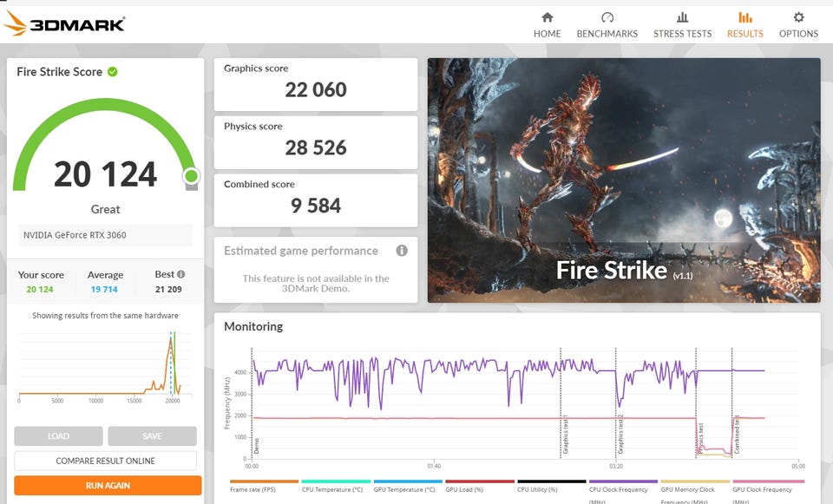Click the Fire Strike Score title

(60, 72)
